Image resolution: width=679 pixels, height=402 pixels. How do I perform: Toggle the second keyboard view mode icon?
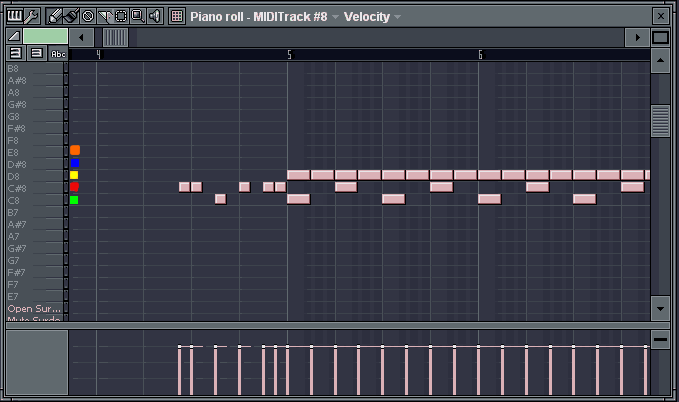point(37,53)
